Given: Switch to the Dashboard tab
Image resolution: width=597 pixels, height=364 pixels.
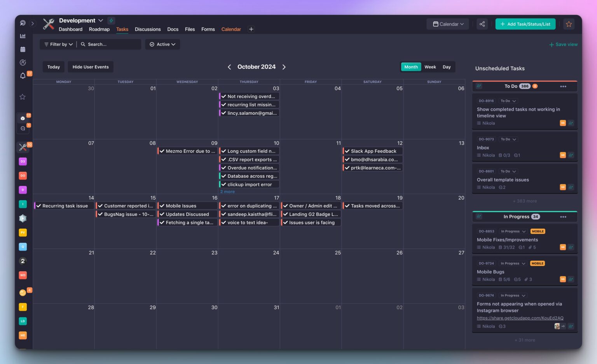Looking at the screenshot, I should [x=71, y=29].
